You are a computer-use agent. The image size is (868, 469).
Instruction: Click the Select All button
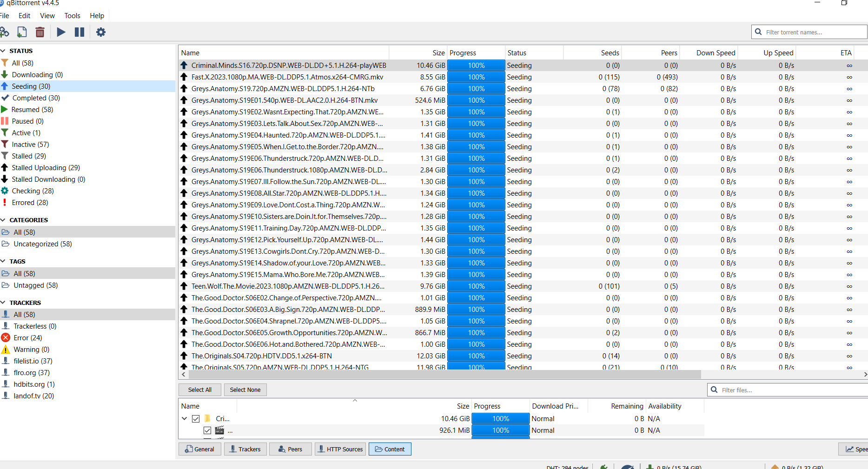199,390
